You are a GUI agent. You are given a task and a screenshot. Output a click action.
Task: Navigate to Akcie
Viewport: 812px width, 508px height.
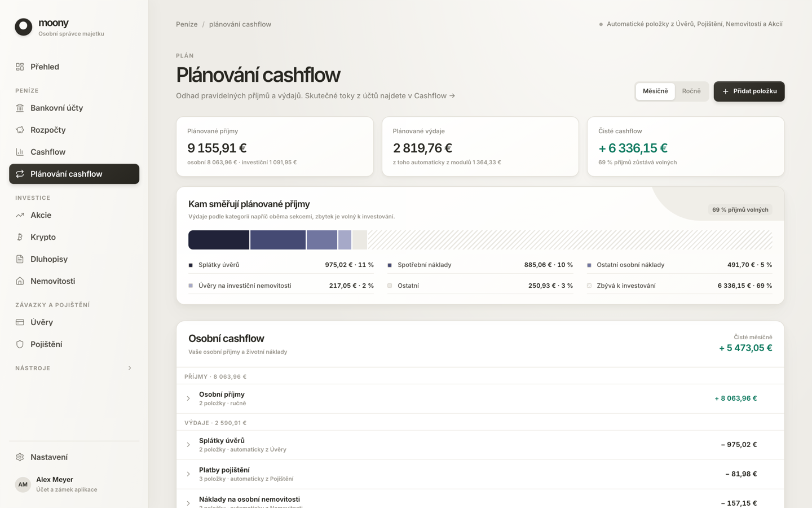(74, 215)
